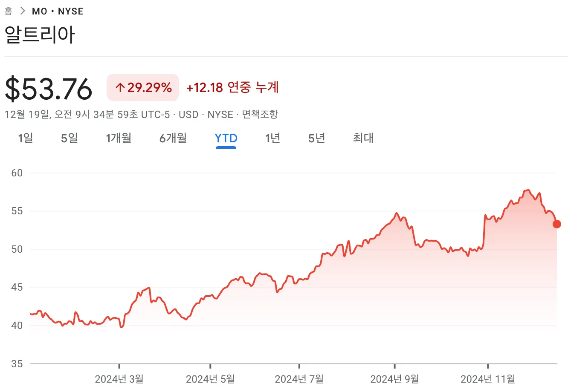Select the 1년 time range
Screen dimensions: 568x392
272,138
